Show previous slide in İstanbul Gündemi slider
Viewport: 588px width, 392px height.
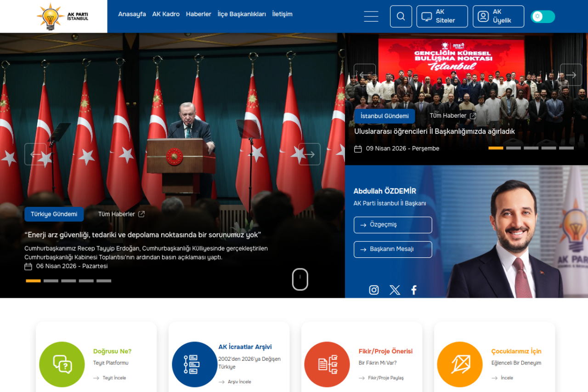pyautogui.click(x=365, y=75)
